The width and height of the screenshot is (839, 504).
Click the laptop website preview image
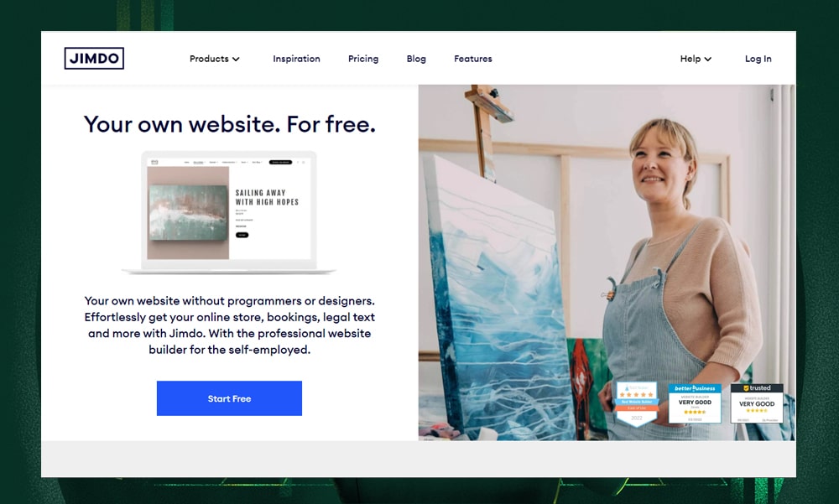pos(229,213)
